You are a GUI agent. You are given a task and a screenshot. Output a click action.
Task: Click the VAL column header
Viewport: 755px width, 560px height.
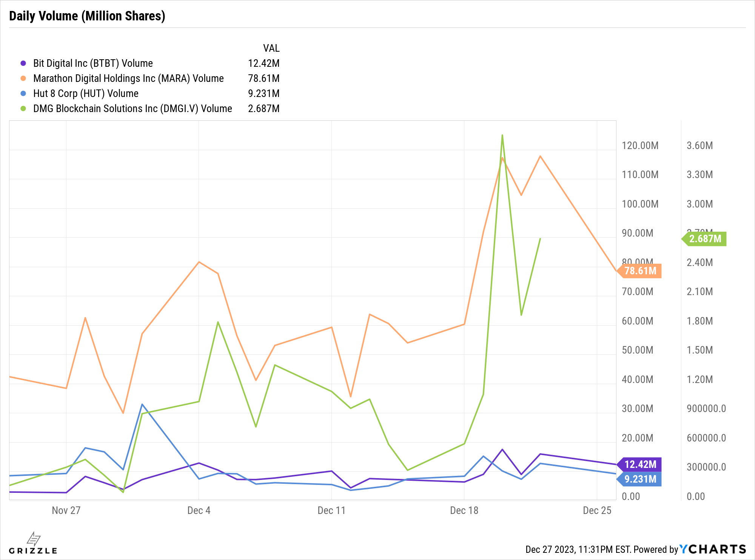271,48
